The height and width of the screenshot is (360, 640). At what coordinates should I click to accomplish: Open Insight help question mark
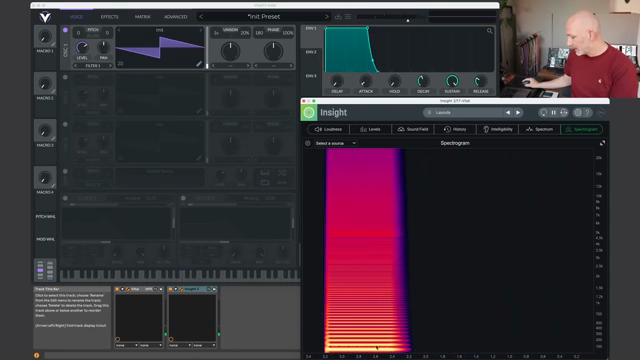pyautogui.click(x=587, y=112)
